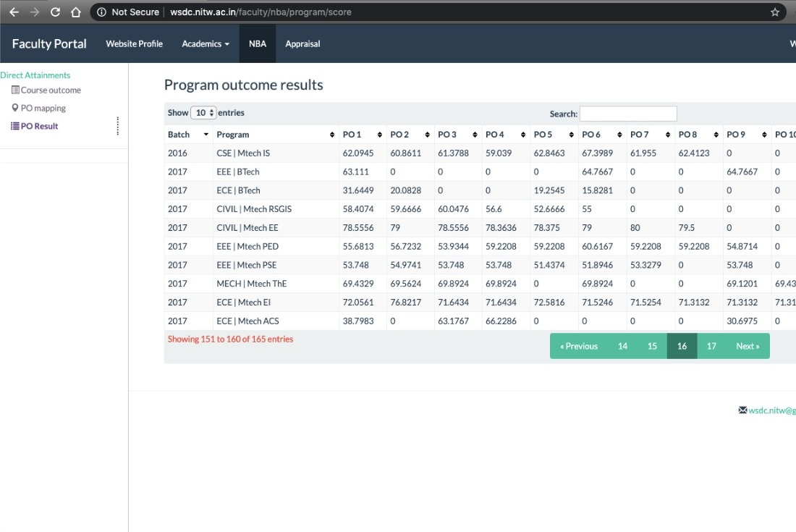Click the Course outcome list icon
Image resolution: width=796 pixels, height=532 pixels.
(x=15, y=90)
